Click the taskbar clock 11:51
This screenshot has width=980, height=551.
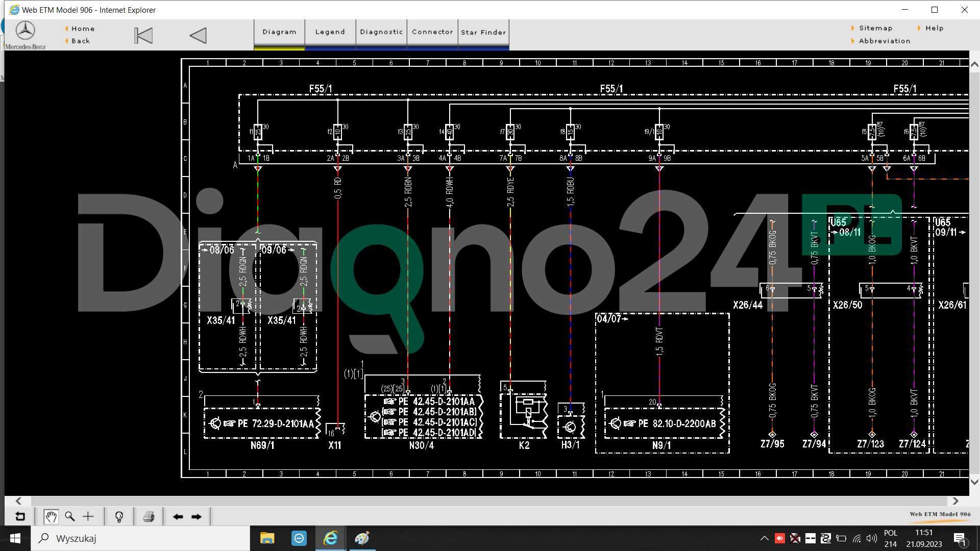924,533
